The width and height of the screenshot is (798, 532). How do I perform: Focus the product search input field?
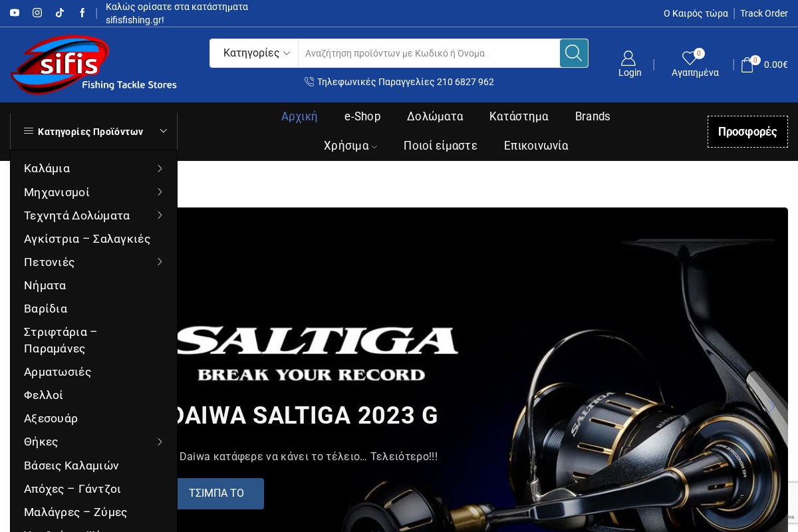(x=429, y=53)
